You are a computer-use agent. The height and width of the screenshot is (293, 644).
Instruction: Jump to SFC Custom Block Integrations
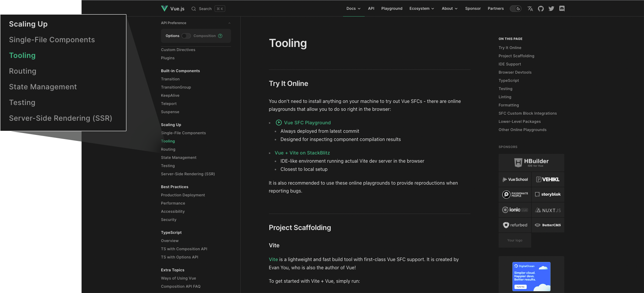(x=527, y=114)
